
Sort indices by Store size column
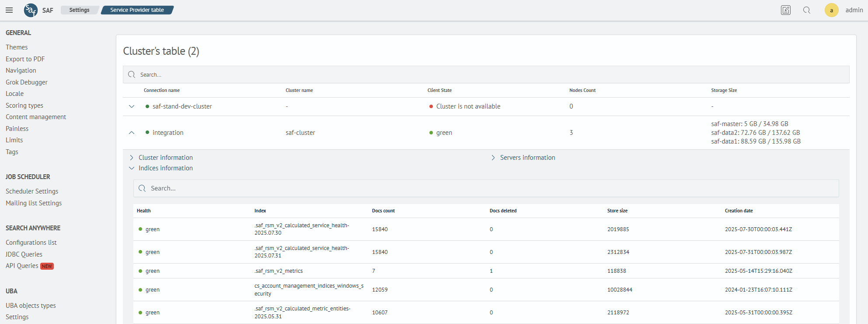coord(617,211)
